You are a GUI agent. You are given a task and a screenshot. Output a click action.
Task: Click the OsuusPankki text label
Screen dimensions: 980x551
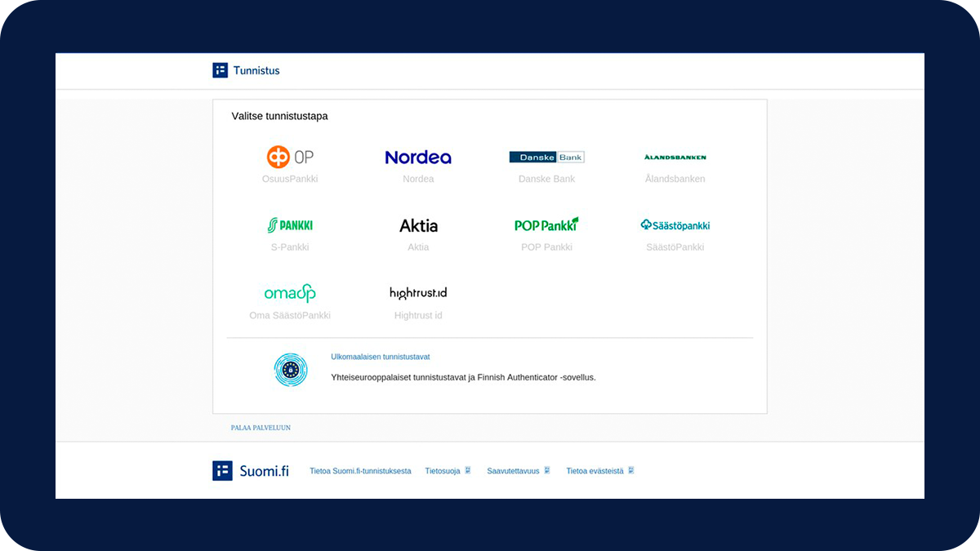(x=290, y=179)
